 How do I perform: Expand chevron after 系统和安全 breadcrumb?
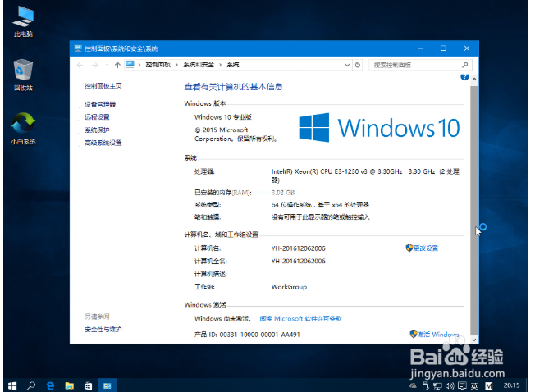[x=221, y=65]
